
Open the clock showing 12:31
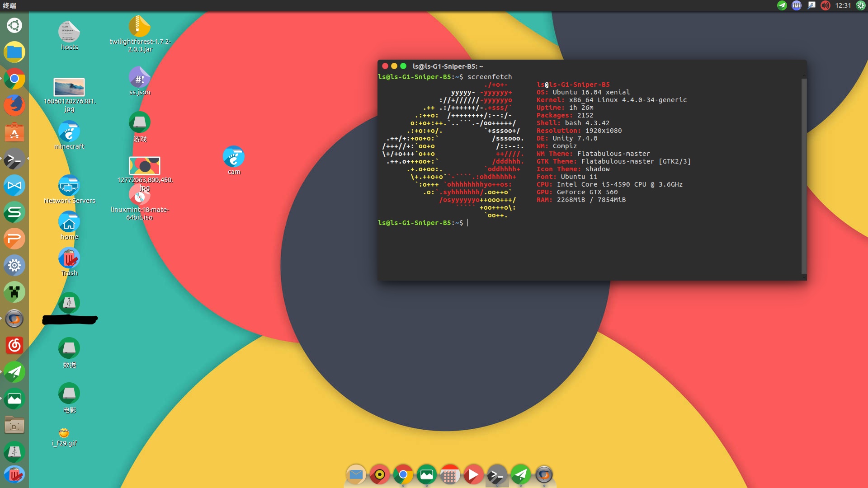click(843, 5)
